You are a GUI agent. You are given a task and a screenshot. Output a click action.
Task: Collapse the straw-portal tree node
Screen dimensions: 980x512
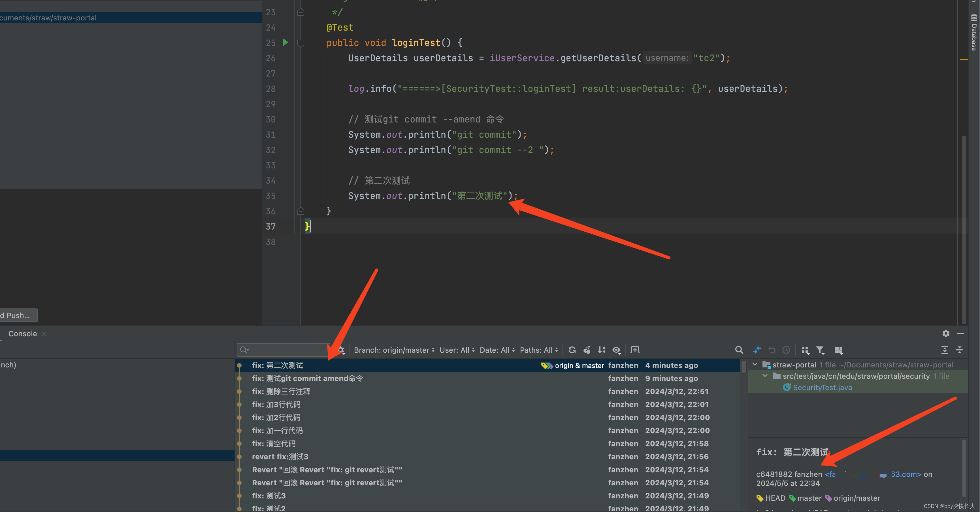755,365
